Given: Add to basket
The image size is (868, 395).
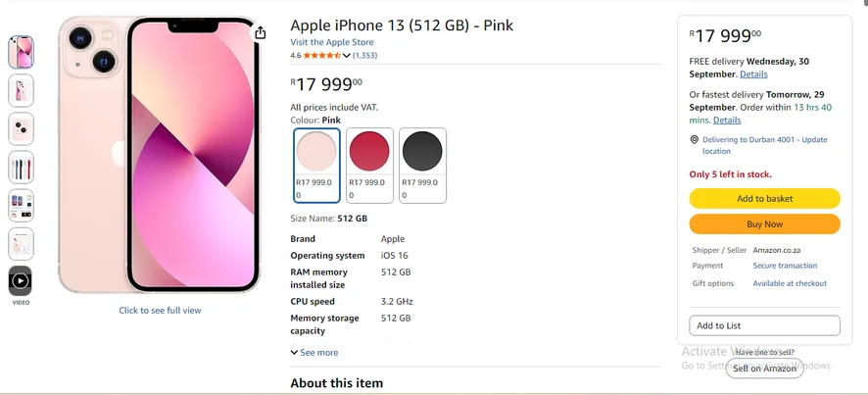Looking at the screenshot, I should (x=764, y=198).
